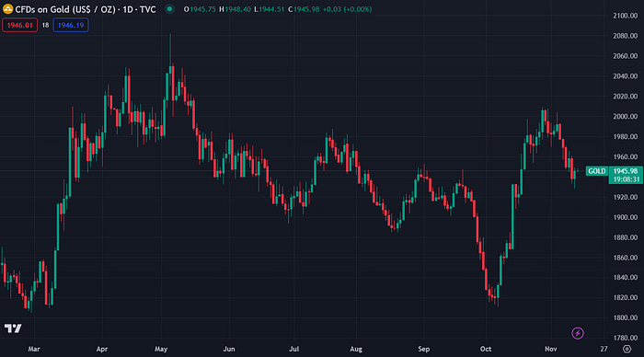Click the spread value 18

coord(45,25)
